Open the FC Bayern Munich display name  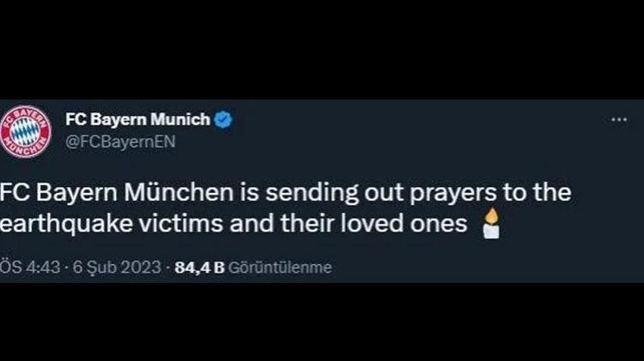[x=138, y=120]
